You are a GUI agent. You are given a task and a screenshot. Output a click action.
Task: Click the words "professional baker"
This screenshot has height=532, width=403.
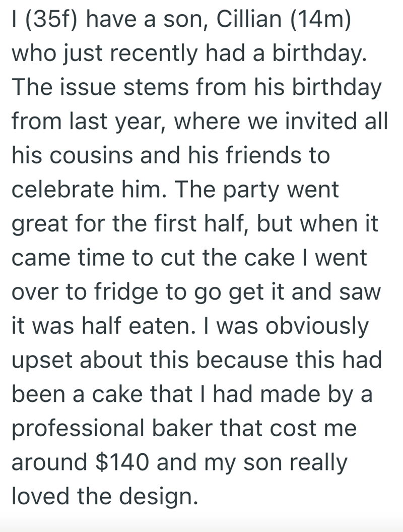tap(120, 429)
